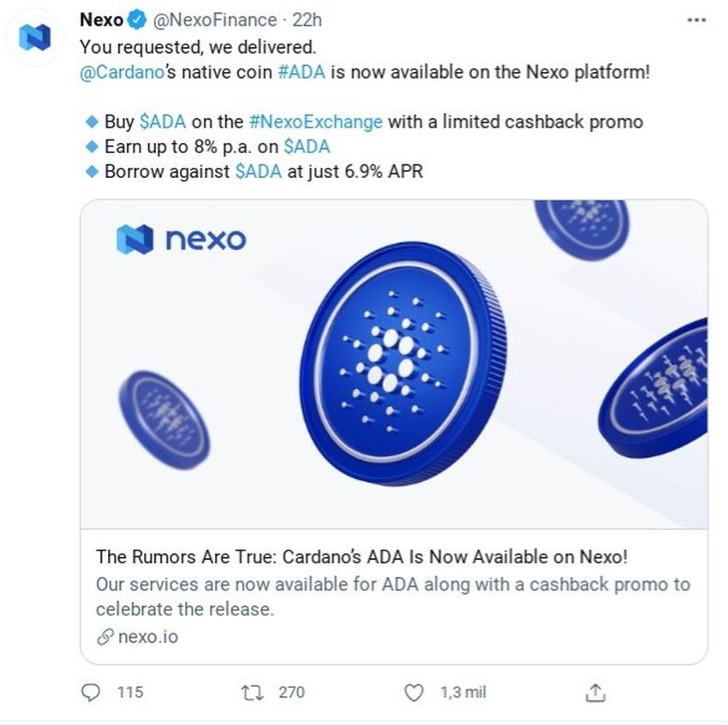This screenshot has width=728, height=725.
Task: Click the reply speech bubble icon
Action: [x=90, y=692]
